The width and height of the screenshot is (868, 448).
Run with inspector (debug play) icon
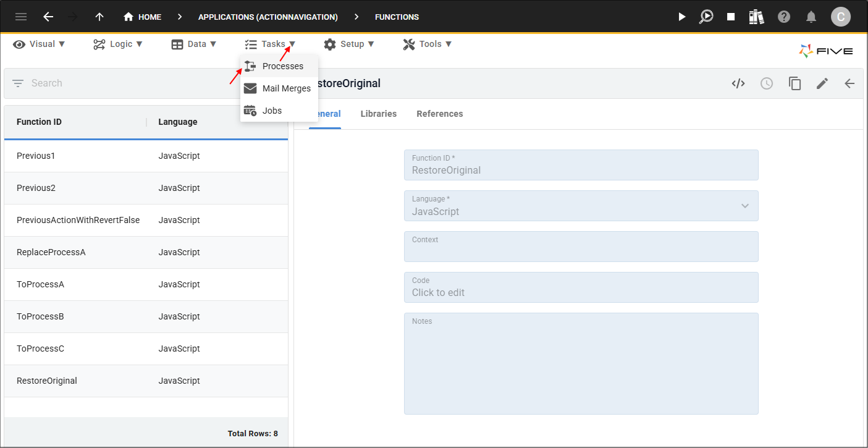pyautogui.click(x=706, y=17)
